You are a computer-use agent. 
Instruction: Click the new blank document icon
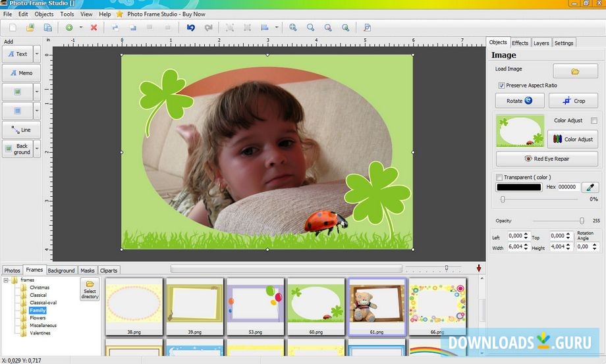tap(12, 28)
